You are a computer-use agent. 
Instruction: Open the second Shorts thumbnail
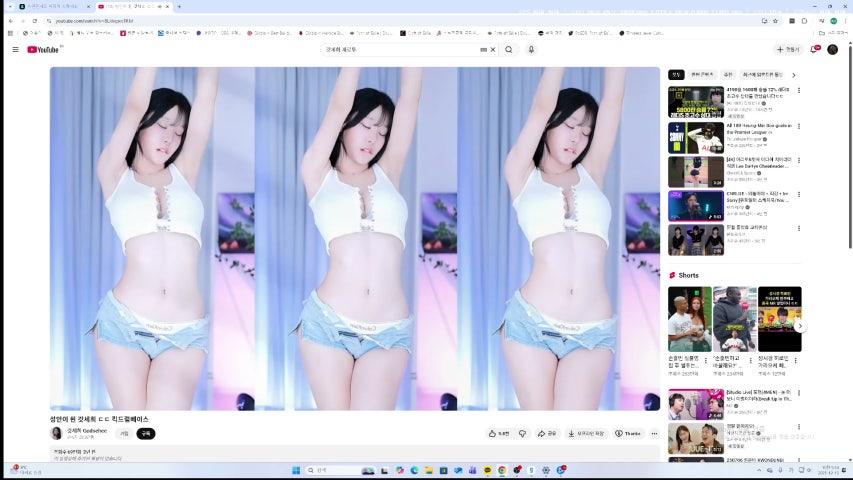pyautogui.click(x=734, y=319)
